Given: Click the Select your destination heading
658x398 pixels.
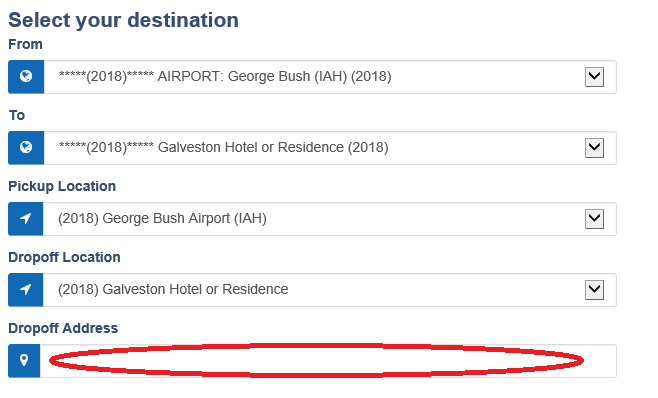Looking at the screenshot, I should click(123, 20).
